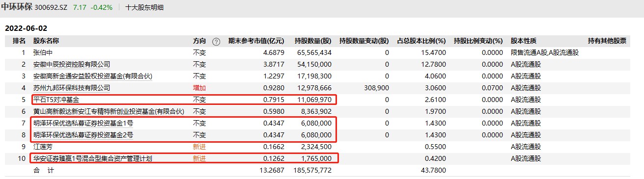Screen dimensions: 644x179
Task: Click 期末参考市值(亿元) column header
Action: tap(256, 41)
